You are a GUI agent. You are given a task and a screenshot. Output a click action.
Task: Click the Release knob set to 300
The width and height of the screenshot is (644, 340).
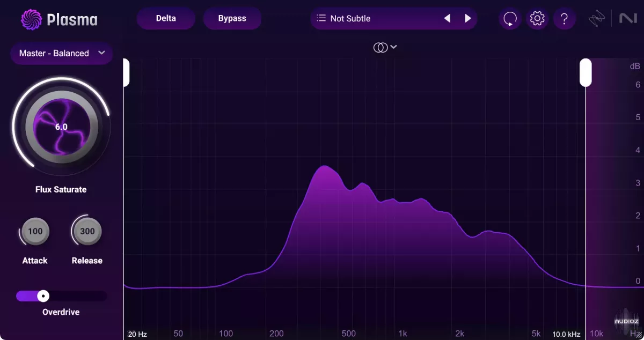click(87, 232)
